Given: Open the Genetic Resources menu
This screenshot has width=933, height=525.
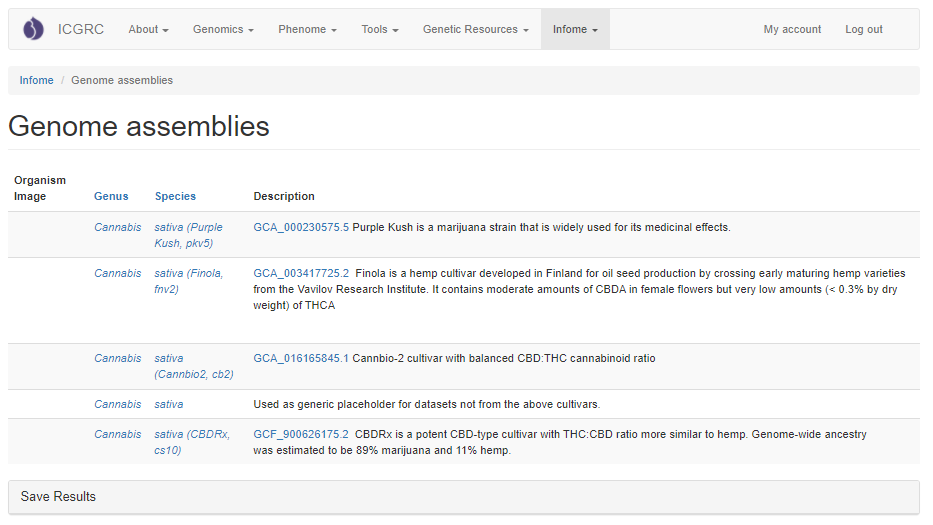Looking at the screenshot, I should tap(476, 30).
